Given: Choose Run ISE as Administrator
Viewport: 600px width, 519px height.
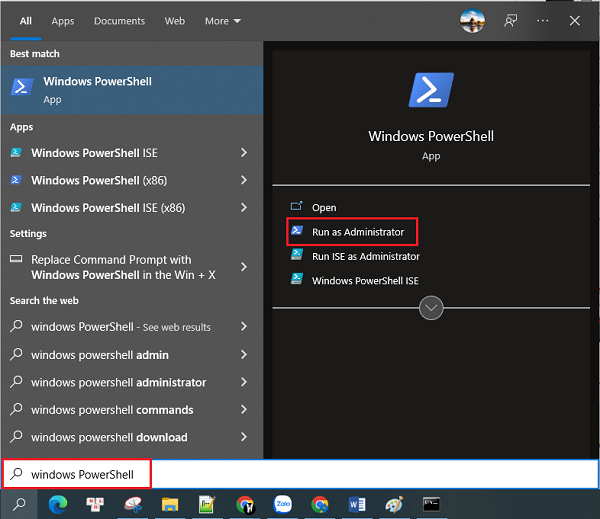Looking at the screenshot, I should pos(365,256).
